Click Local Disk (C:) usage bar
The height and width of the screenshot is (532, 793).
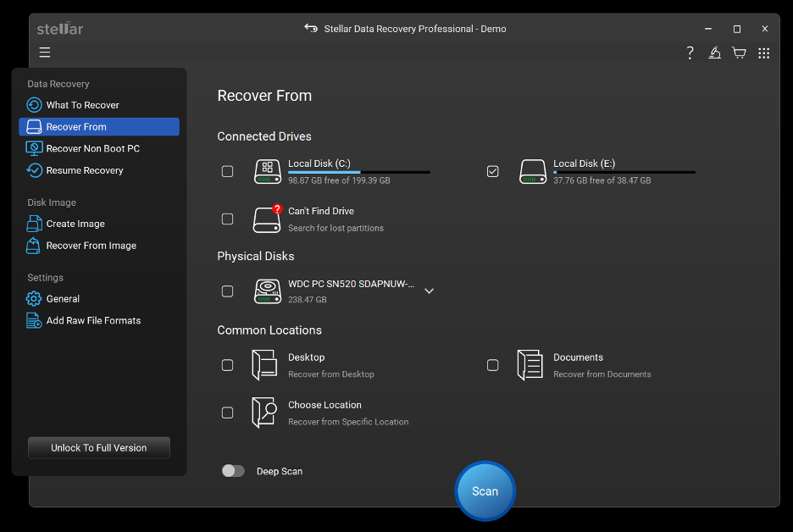(x=359, y=173)
